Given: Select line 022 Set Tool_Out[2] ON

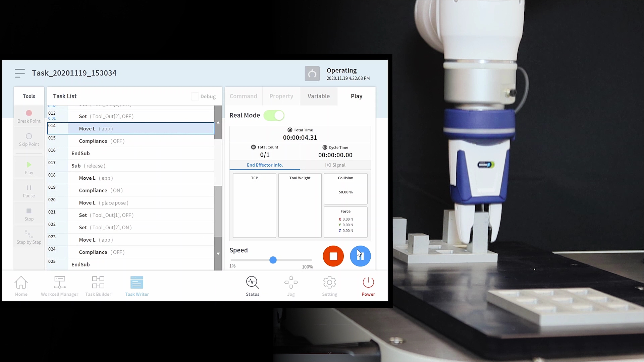Looking at the screenshot, I should [131, 228].
